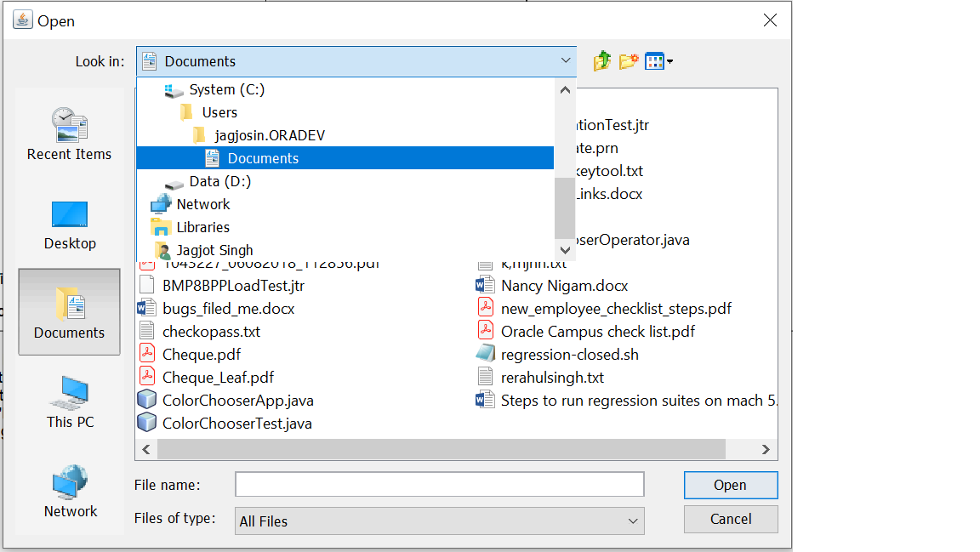Click the dropdown list scroll down arrow
This screenshot has width=980, height=552.
coord(565,250)
